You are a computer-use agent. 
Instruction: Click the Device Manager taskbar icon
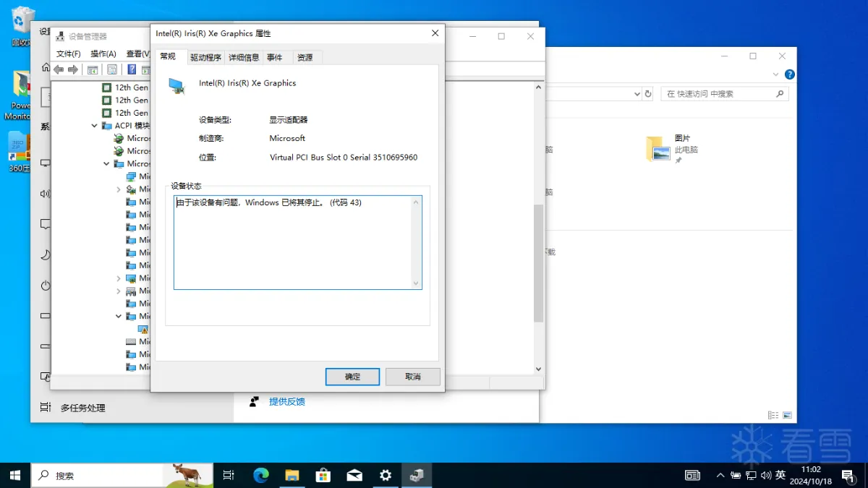point(417,475)
